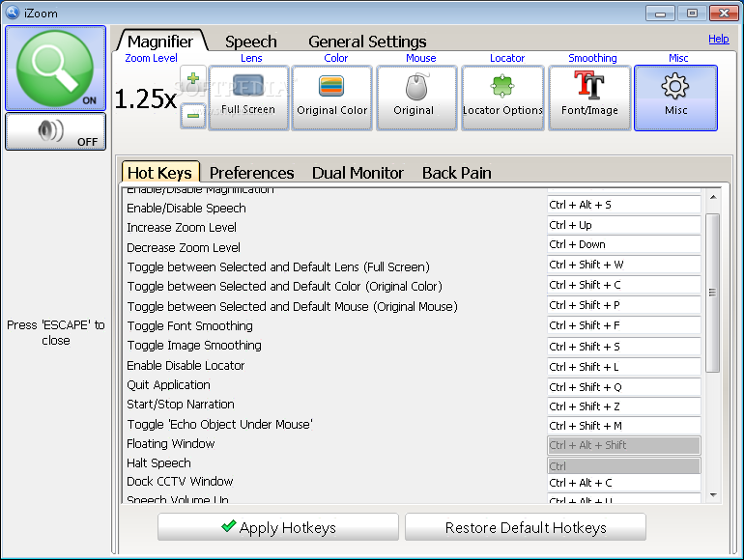Edit the Toggle Image Smoothing hotkey field
Viewport: 744px width, 560px height.
point(624,347)
